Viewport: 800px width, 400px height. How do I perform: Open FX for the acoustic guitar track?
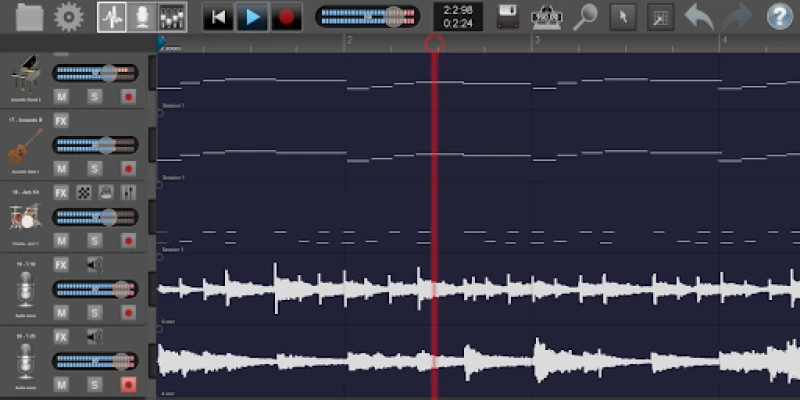(x=61, y=120)
